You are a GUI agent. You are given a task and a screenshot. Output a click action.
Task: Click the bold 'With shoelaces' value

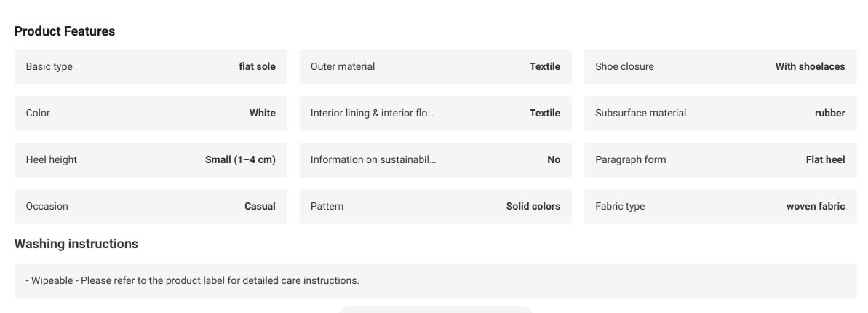(810, 66)
